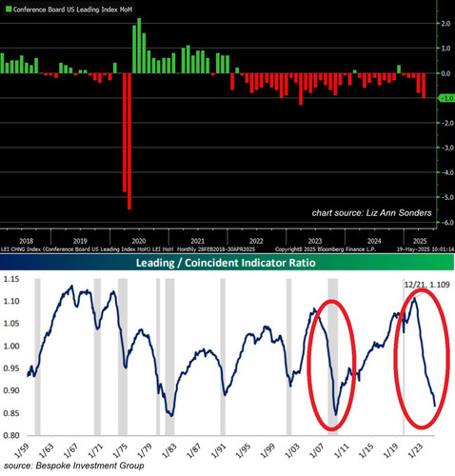
Task: Click the positive "1.0" y-axis label on Bloomberg chart
Action: [445, 49]
